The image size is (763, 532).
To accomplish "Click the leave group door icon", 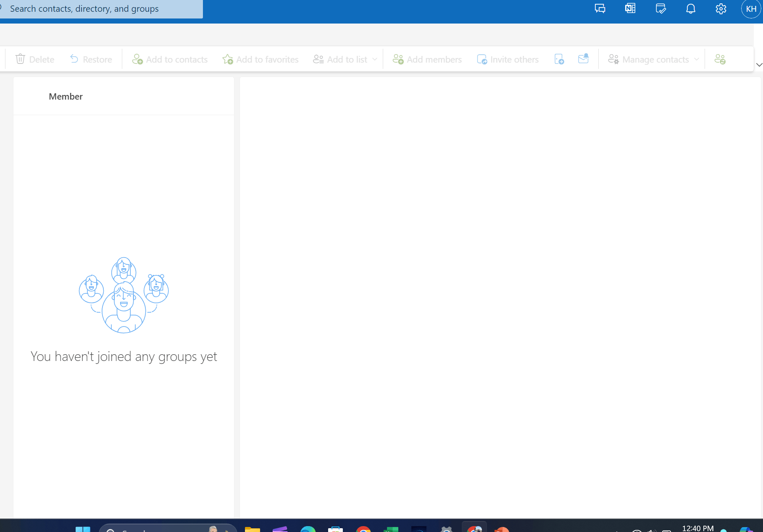I will 559,59.
